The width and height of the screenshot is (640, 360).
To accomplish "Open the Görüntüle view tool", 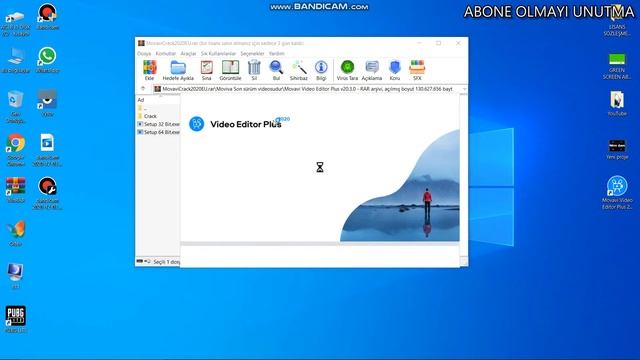I will click(230, 70).
